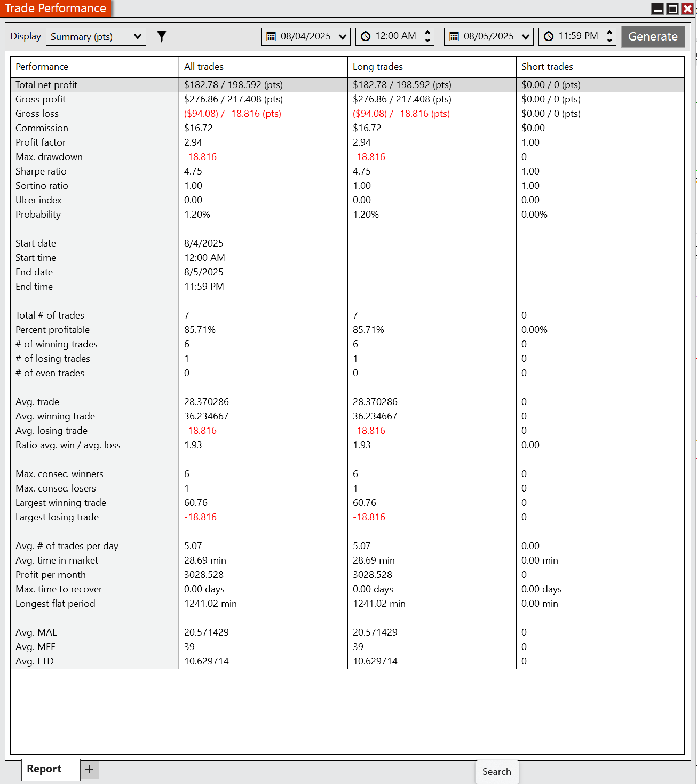697x784 pixels.
Task: Open the start date calendar icon
Action: [x=271, y=36]
